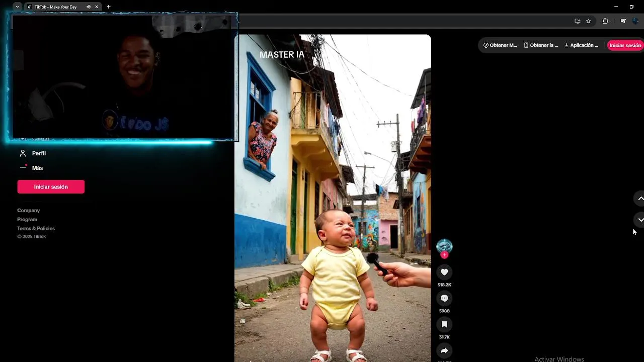Save the video with the bookmark icon

(x=444, y=324)
